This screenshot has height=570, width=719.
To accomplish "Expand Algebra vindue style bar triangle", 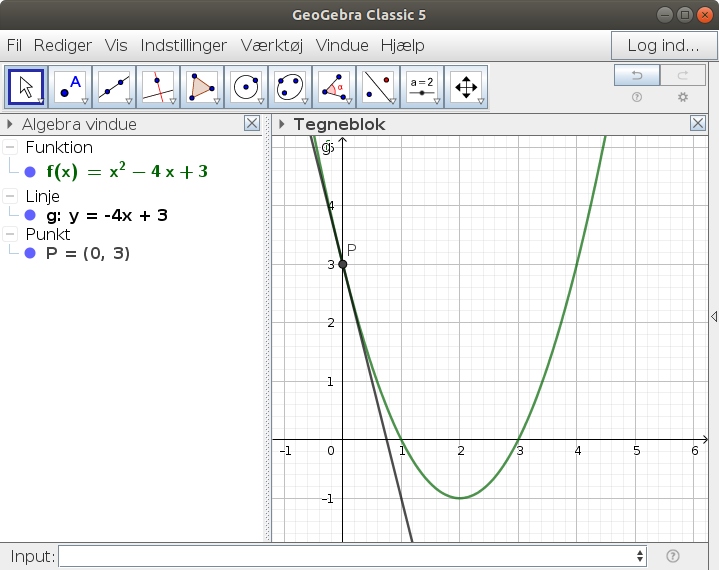I will click(x=10, y=124).
